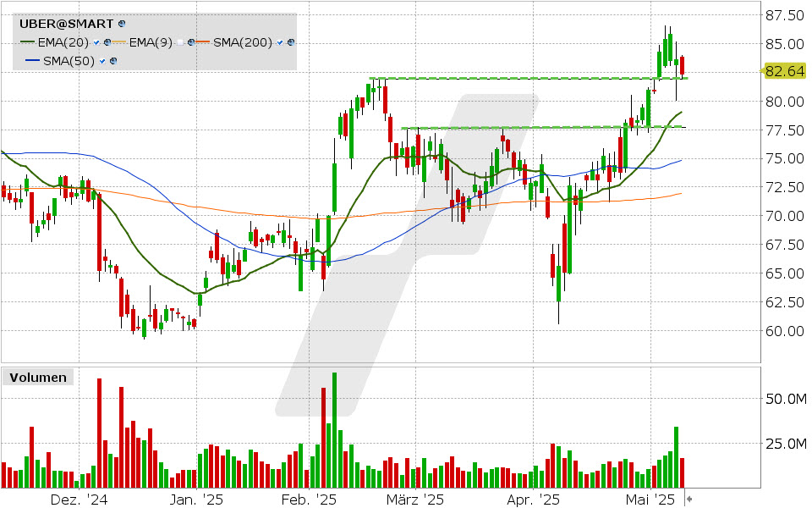812x508 pixels.
Task: Click the 65.00 price axis label
Action: pos(785,273)
